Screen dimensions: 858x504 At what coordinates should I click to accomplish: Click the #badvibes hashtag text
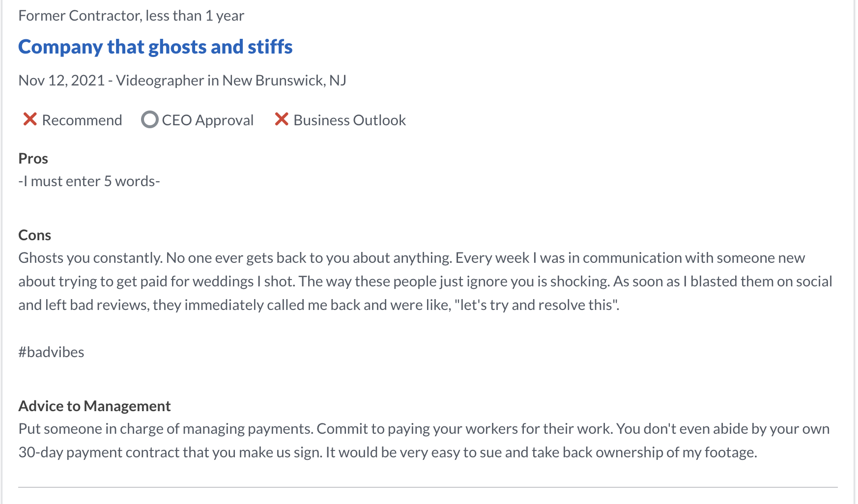tap(51, 352)
